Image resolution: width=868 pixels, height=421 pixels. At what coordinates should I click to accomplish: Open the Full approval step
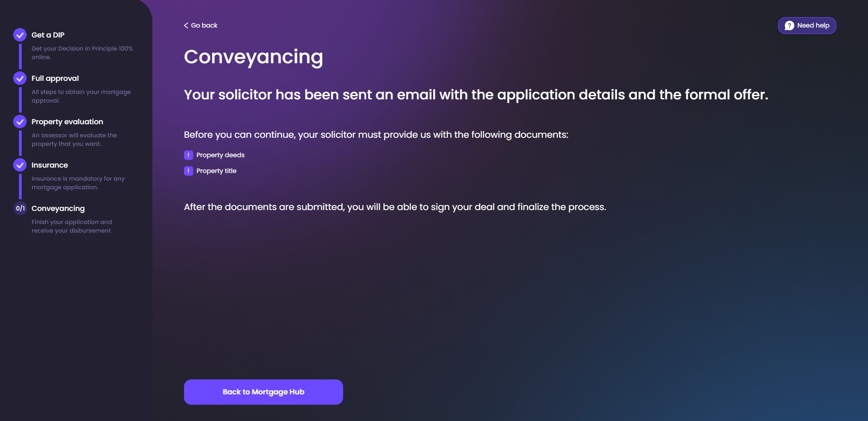pos(55,78)
